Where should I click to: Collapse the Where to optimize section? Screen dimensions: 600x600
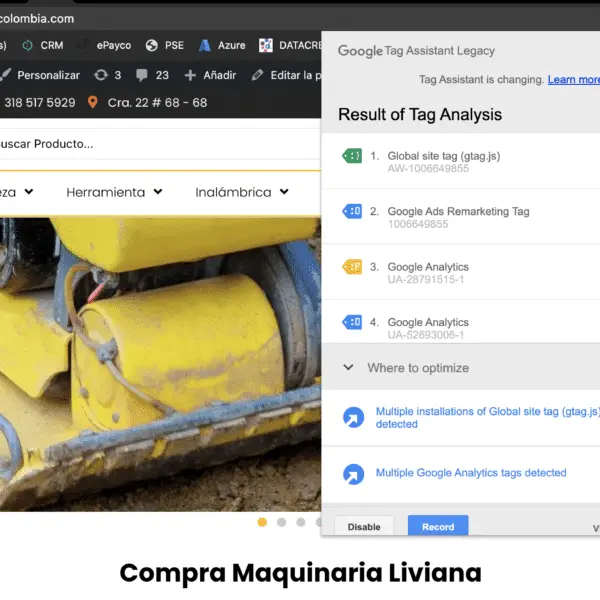tap(348, 368)
